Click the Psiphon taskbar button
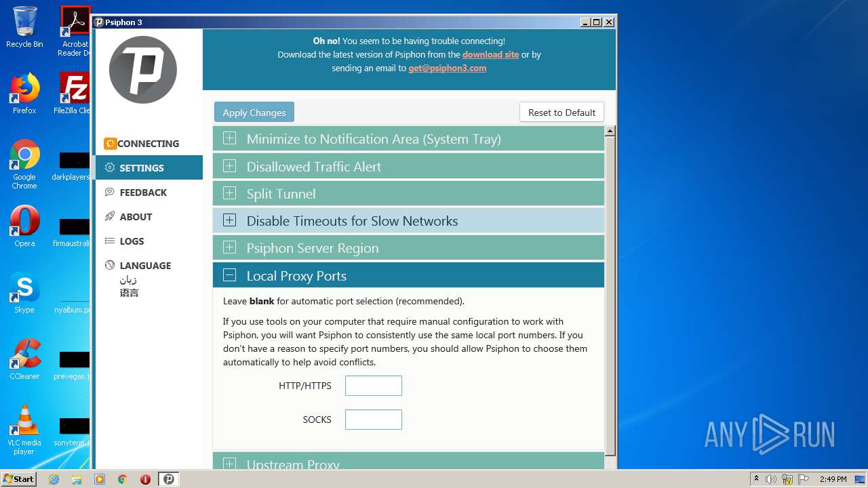The width and height of the screenshot is (868, 488). 169,479
